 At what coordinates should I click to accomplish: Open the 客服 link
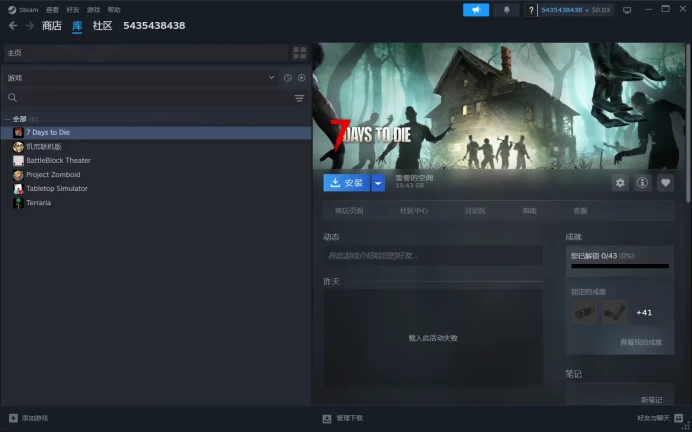[580, 211]
